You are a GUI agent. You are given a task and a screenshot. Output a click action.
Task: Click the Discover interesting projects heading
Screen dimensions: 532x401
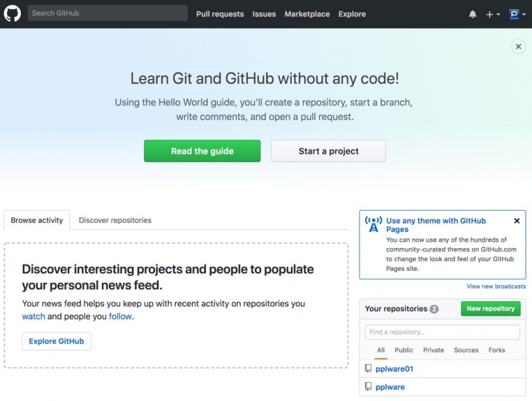(168, 277)
